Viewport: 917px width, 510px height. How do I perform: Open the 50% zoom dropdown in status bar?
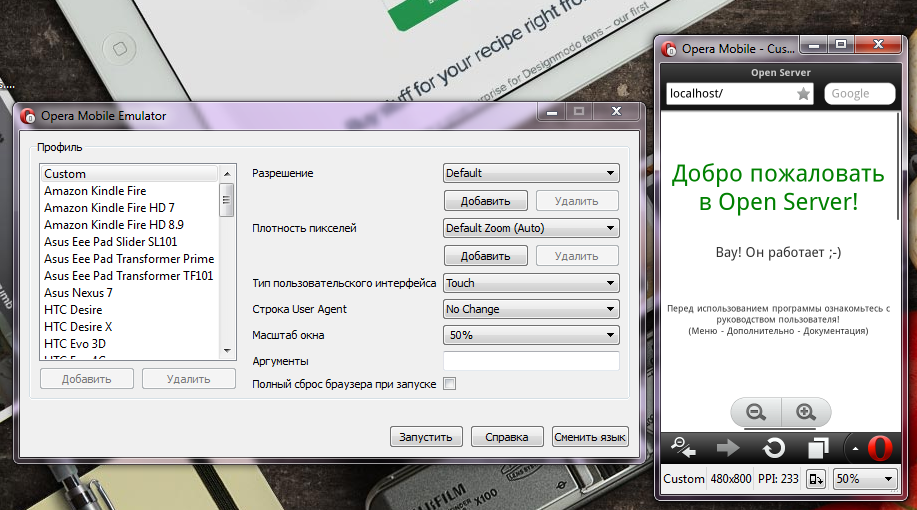tap(865, 479)
